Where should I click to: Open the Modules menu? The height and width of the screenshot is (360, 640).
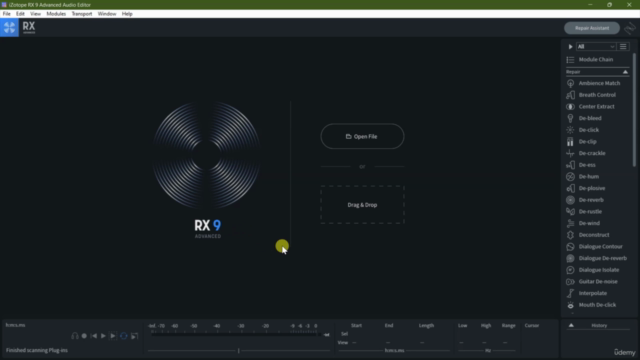click(x=56, y=13)
